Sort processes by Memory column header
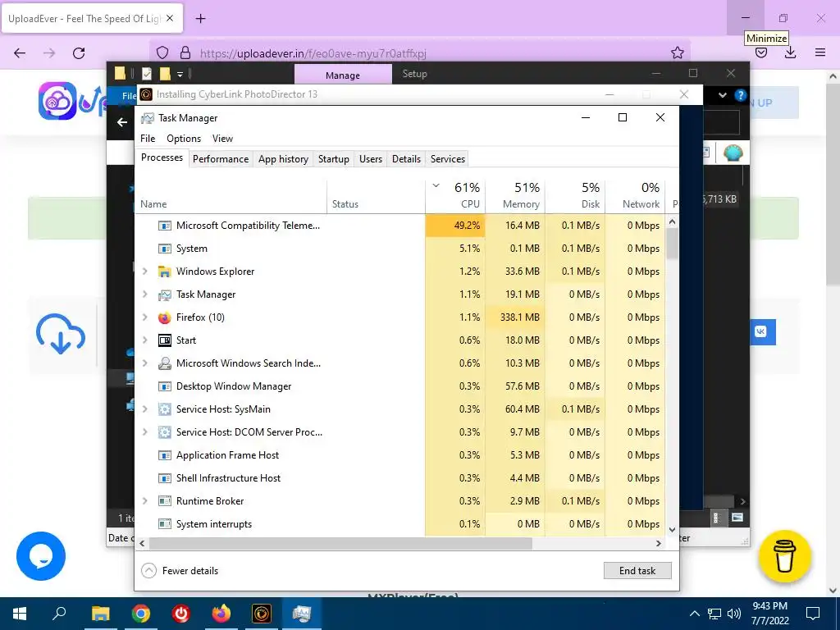 515,196
